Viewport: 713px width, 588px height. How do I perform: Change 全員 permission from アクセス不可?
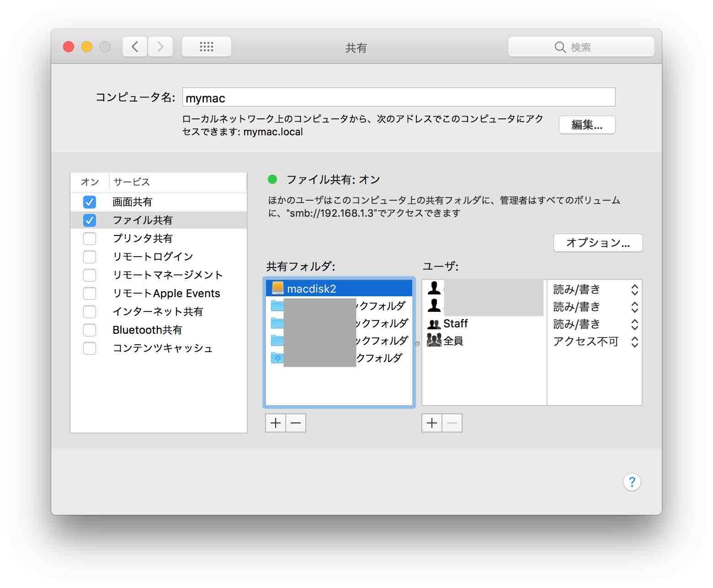(595, 342)
